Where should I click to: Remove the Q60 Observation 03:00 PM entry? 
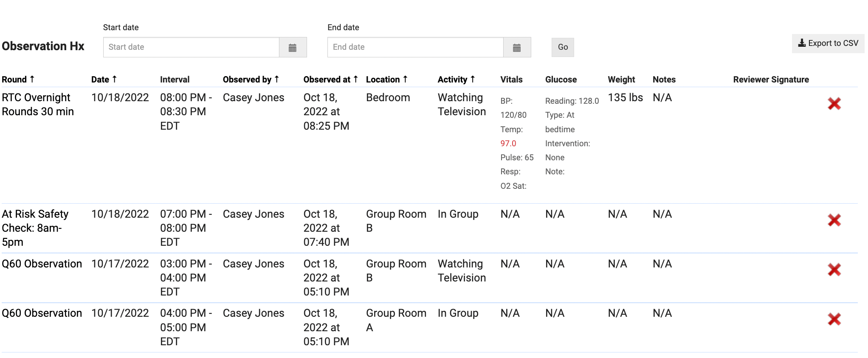(834, 270)
